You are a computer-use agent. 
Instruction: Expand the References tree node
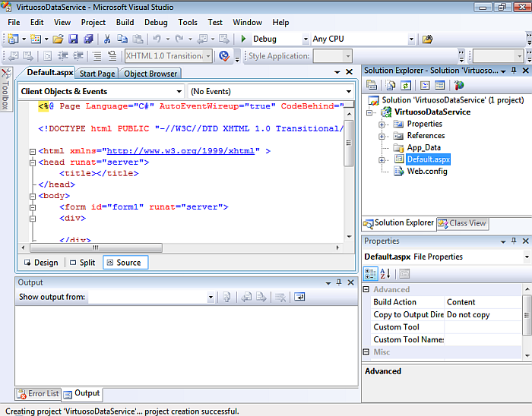click(382, 136)
